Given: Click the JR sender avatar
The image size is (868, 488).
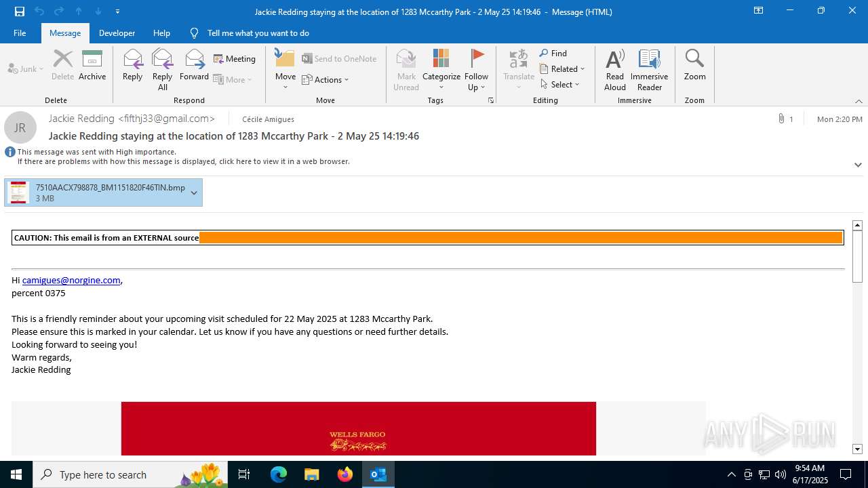Looking at the screenshot, I should (20, 127).
